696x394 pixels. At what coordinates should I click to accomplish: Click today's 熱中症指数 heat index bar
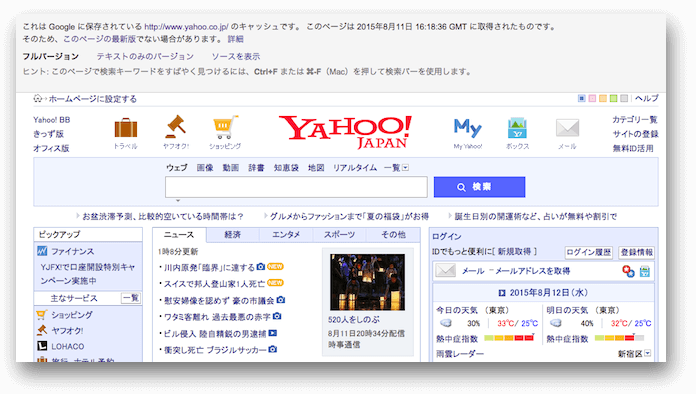click(509, 338)
